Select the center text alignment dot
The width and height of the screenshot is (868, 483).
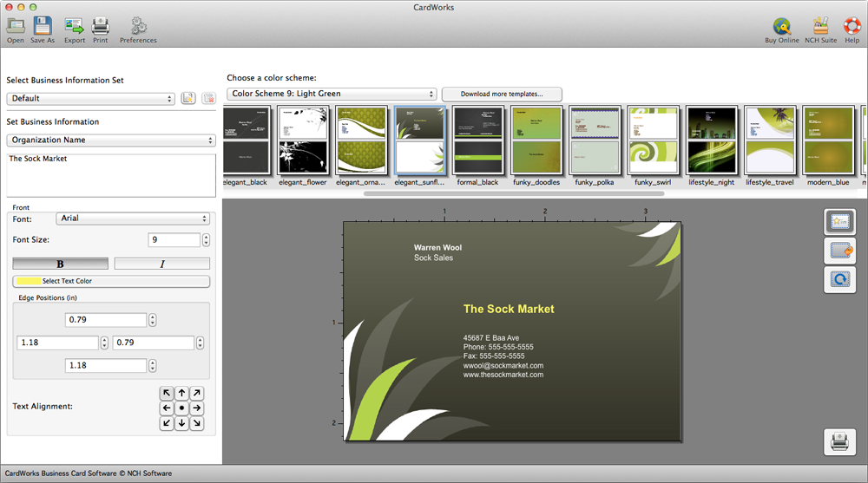(181, 408)
